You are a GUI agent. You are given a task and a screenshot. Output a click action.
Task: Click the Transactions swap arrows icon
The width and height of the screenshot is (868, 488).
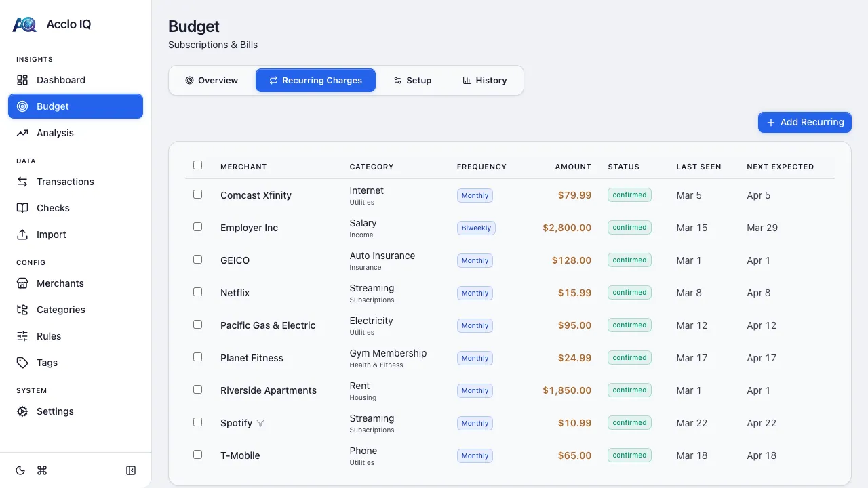point(22,182)
